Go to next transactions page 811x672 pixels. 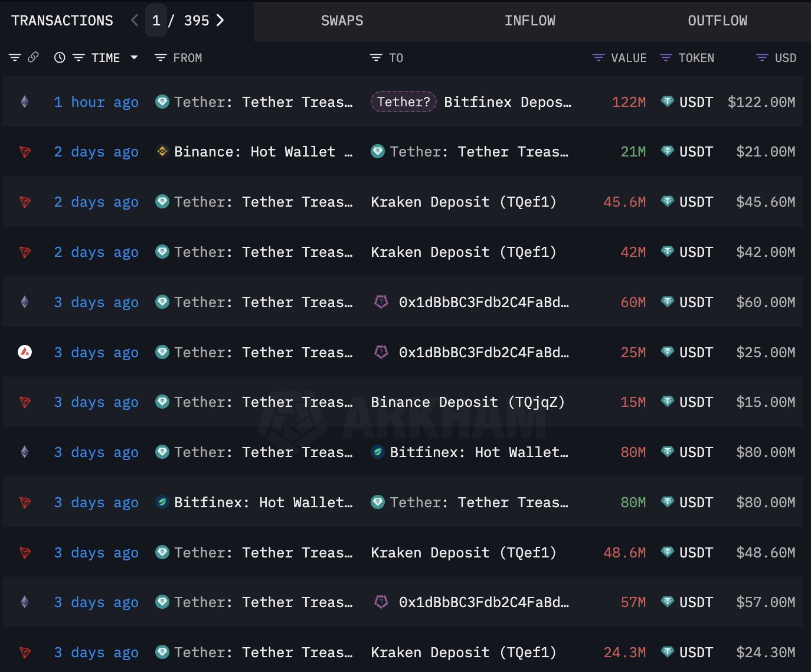click(220, 21)
